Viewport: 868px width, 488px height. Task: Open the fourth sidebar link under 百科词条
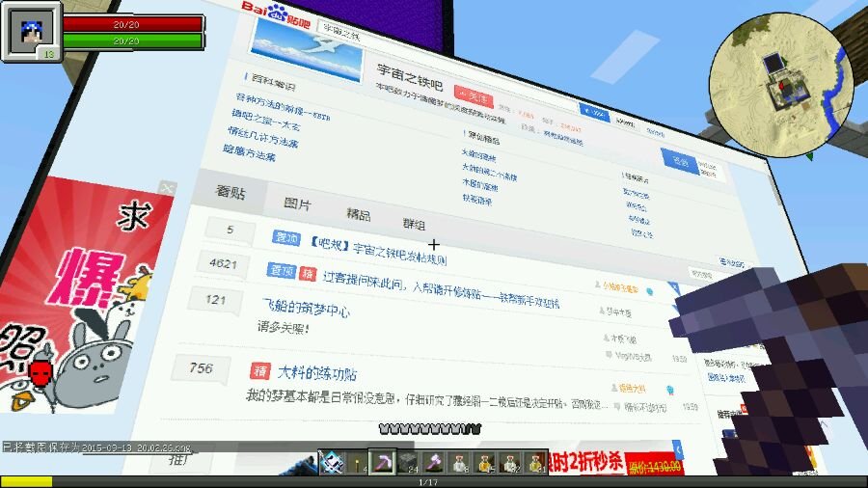coord(249,152)
